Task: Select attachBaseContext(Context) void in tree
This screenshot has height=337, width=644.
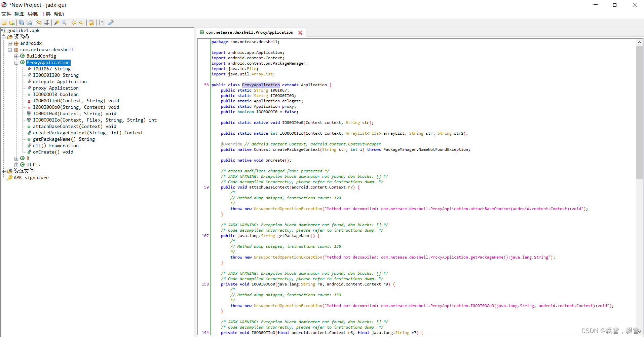Action: tap(75, 127)
